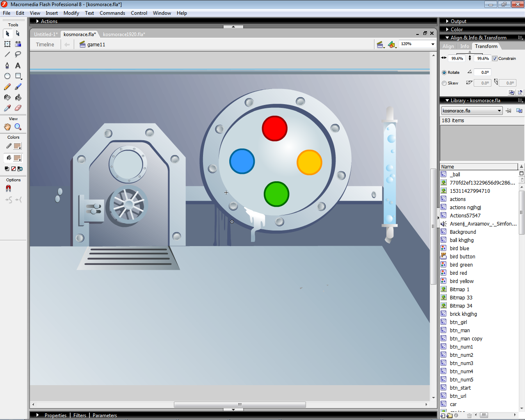The image size is (525, 420).
Task: Click the fill color swatch
Action: tap(17, 158)
